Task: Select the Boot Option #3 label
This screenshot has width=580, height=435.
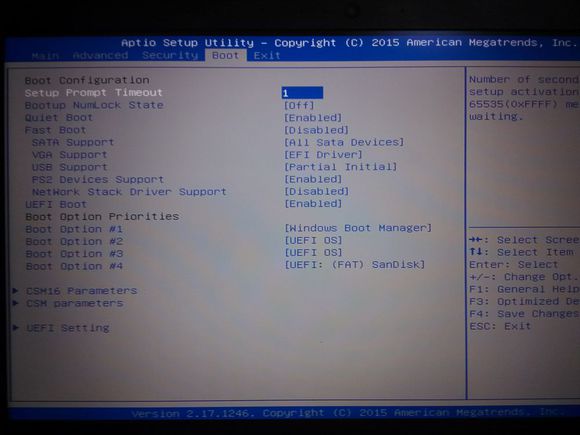Action: tap(74, 254)
